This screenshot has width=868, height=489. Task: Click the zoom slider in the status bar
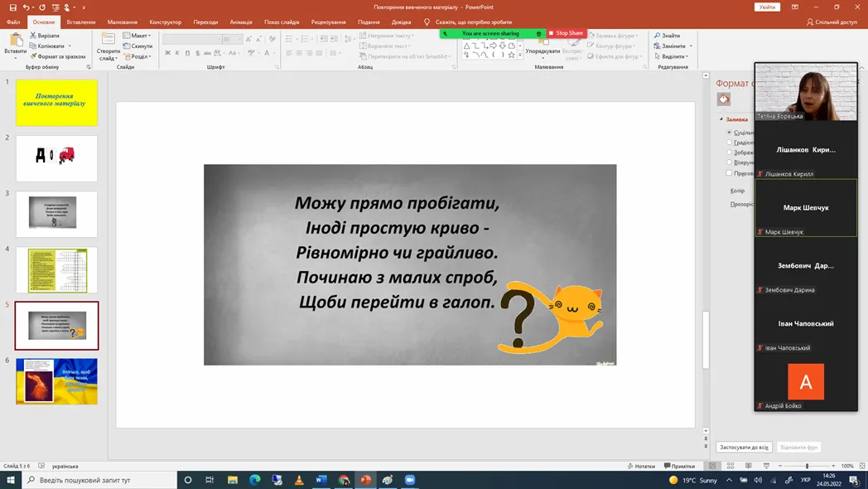pos(807,466)
